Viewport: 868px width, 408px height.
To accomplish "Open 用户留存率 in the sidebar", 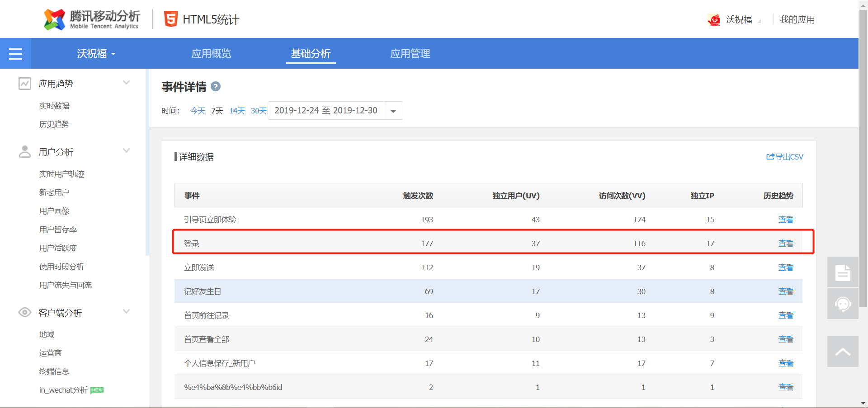I will (x=58, y=230).
